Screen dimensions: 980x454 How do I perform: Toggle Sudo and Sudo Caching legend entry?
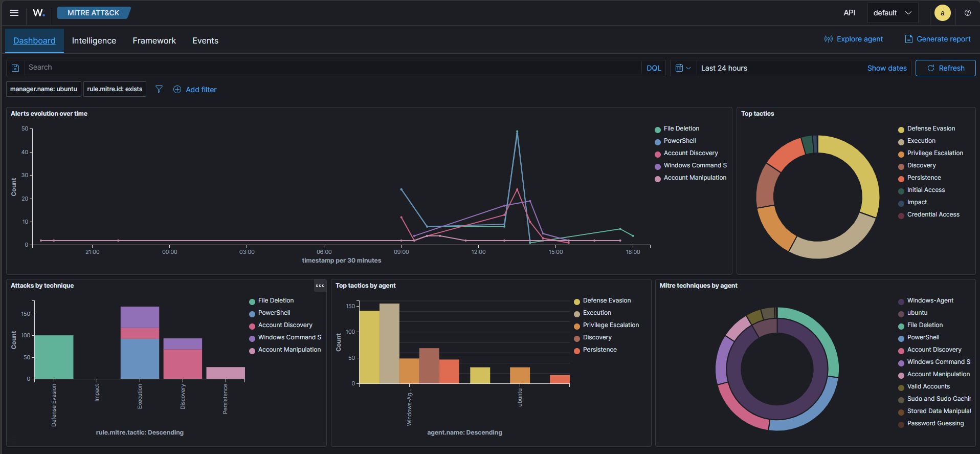click(x=938, y=399)
